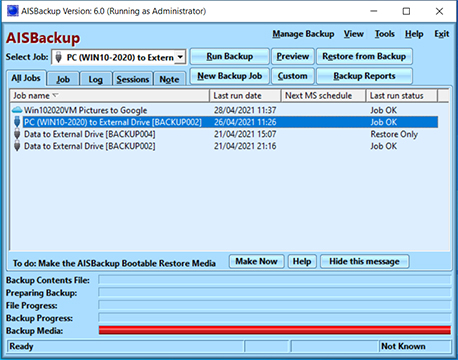The width and height of the screenshot is (458, 360).
Task: Open the Help menu
Action: pos(414,34)
